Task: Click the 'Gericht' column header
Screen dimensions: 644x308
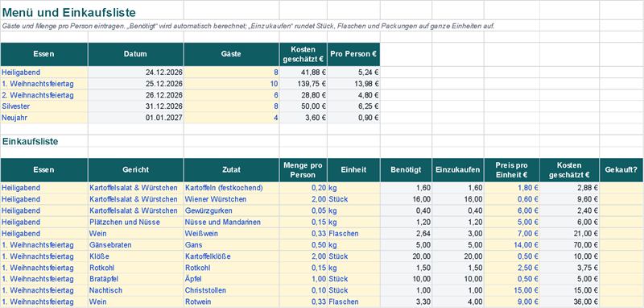Action: click(x=135, y=170)
